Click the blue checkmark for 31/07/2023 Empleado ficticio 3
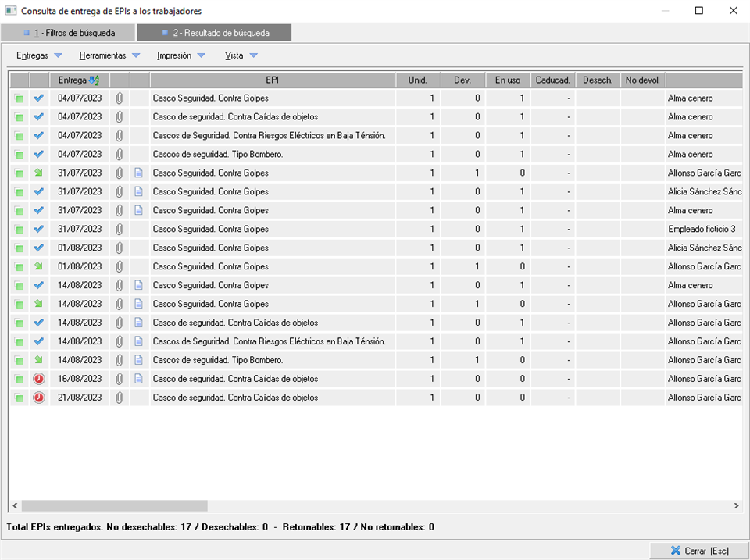This screenshot has height=560, width=750. (39, 229)
